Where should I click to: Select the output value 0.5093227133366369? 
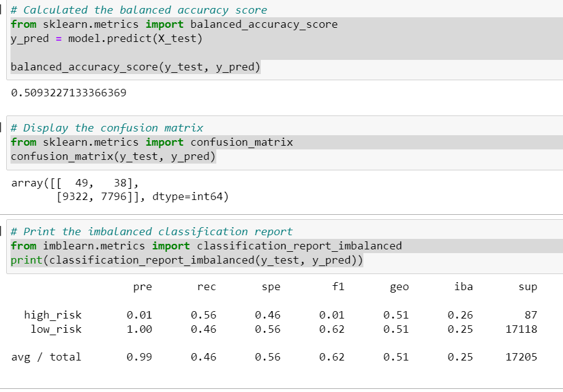click(x=69, y=93)
